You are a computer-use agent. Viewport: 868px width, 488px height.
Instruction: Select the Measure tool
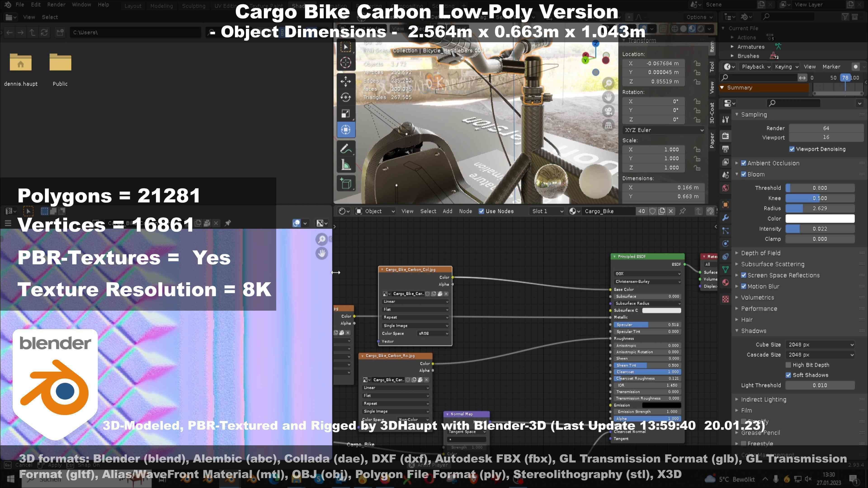coord(346,165)
